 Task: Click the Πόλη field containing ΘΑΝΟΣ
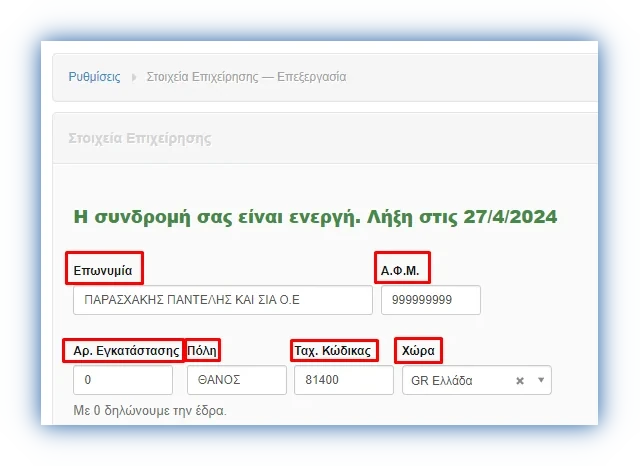pos(237,380)
